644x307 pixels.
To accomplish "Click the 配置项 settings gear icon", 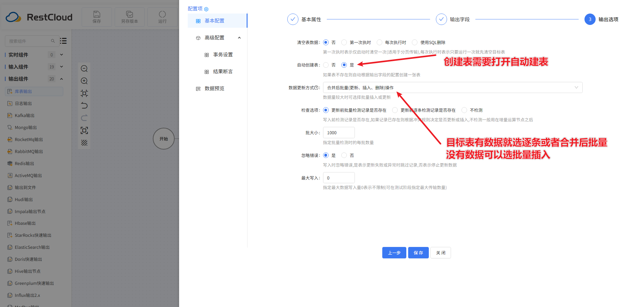I will point(206,9).
